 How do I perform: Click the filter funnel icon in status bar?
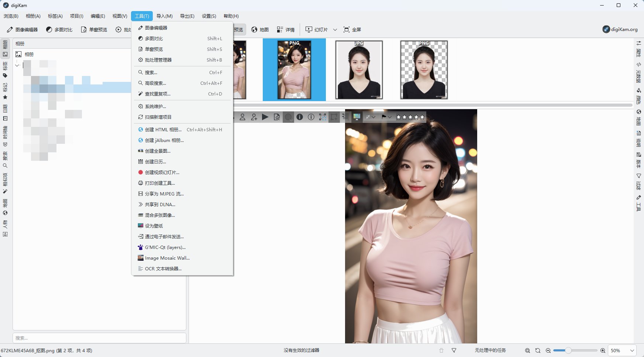pos(454,350)
